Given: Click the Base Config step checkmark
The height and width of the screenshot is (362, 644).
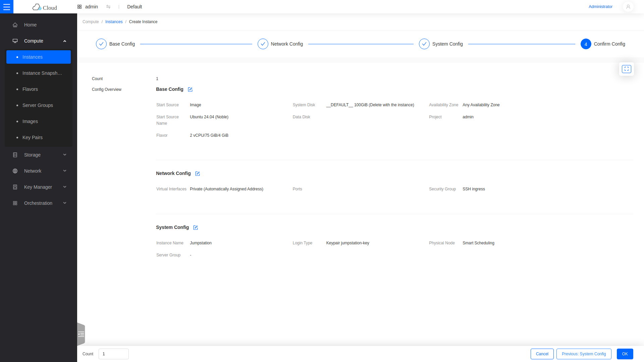Looking at the screenshot, I should tap(101, 44).
